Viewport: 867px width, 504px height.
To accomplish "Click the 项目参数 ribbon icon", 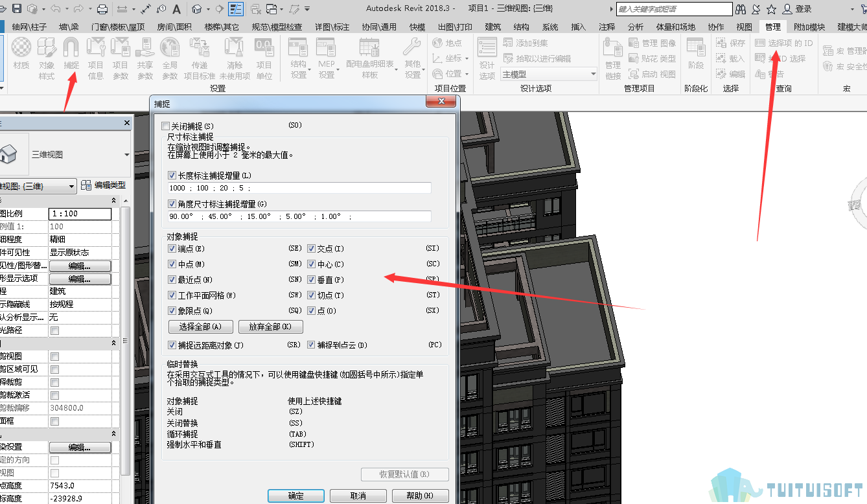I will [x=121, y=57].
